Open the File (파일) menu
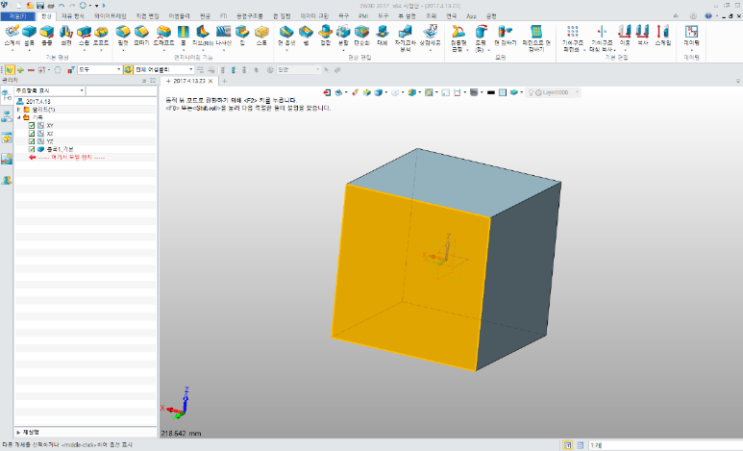The height and width of the screenshot is (451, 743). 18,16
